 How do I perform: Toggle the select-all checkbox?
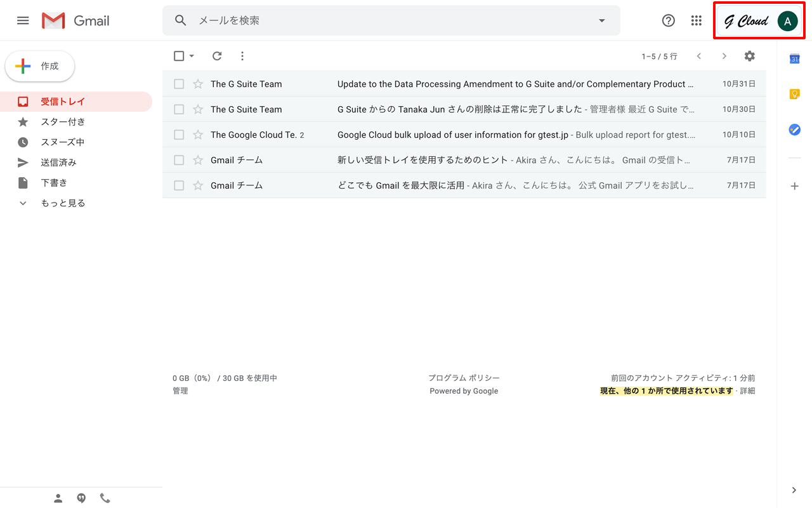point(179,56)
